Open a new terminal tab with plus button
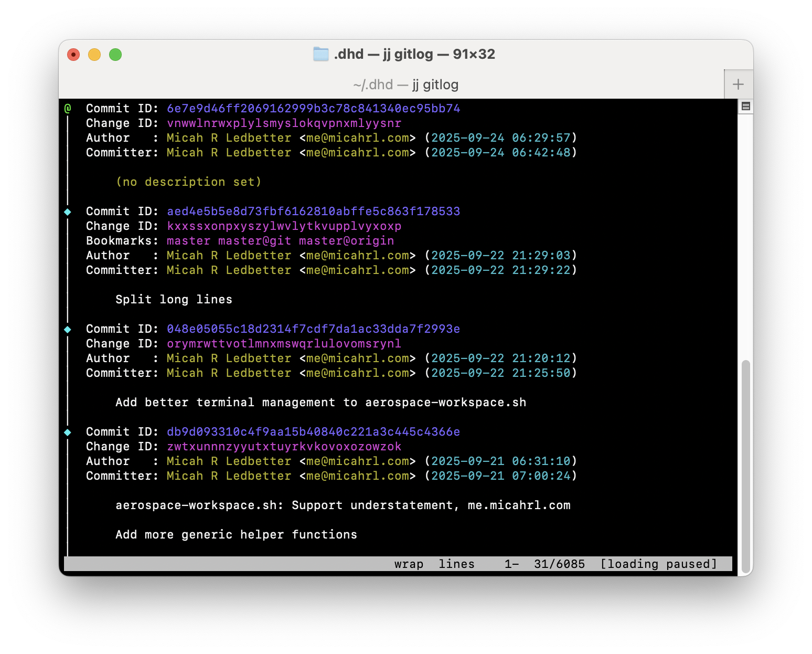The width and height of the screenshot is (812, 654). pyautogui.click(x=738, y=85)
